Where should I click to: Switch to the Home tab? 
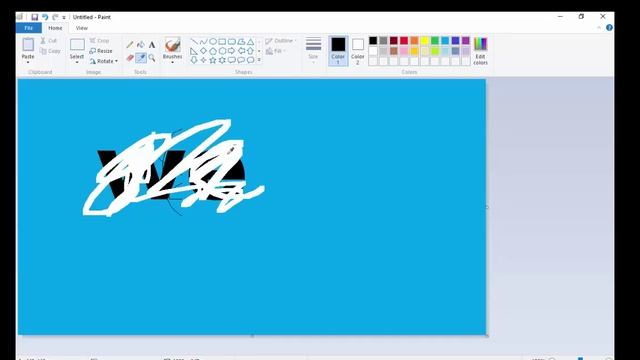pos(55,28)
